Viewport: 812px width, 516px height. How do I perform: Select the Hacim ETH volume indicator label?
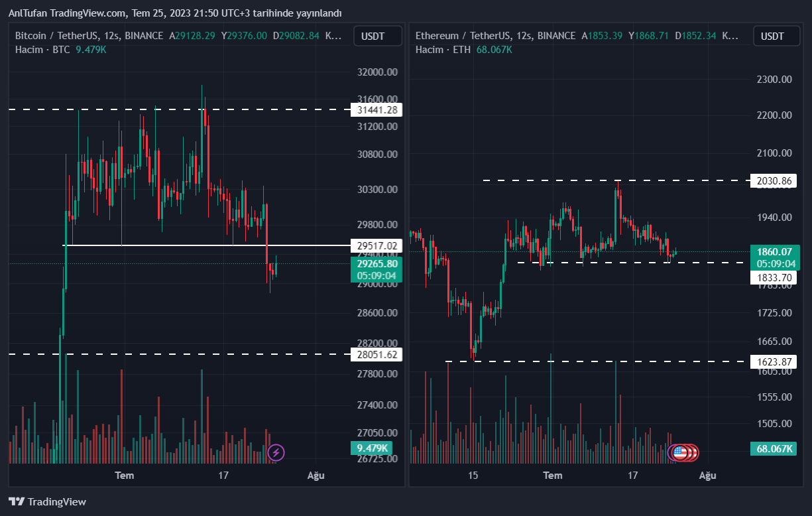(443, 50)
